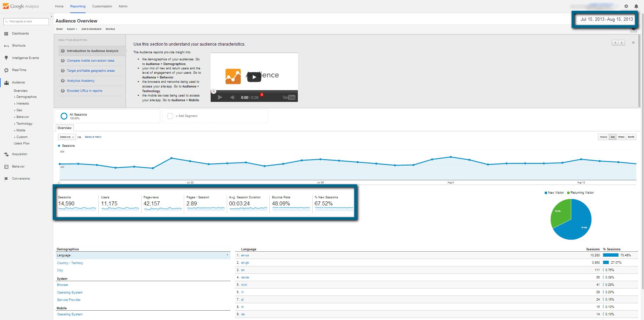Image resolution: width=644 pixels, height=320 pixels.
Task: Mute the video with speaker icon
Action: coord(233,98)
